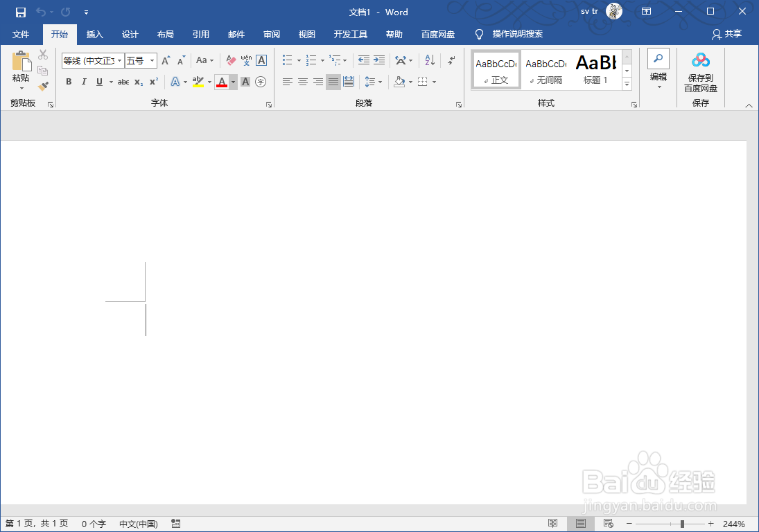Open the Paragraph dialog launcher
The height and width of the screenshot is (532, 759).
click(459, 105)
